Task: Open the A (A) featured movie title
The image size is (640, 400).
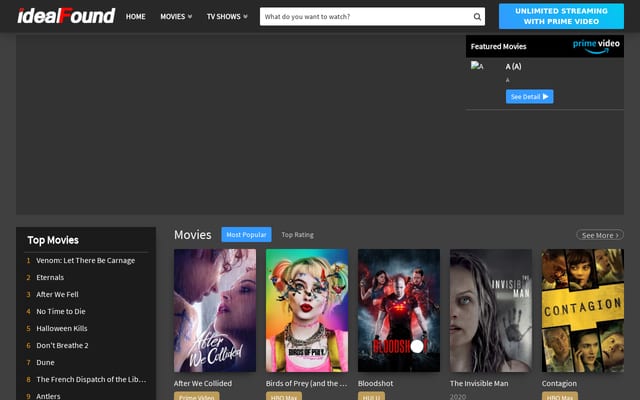Action: 513,66
